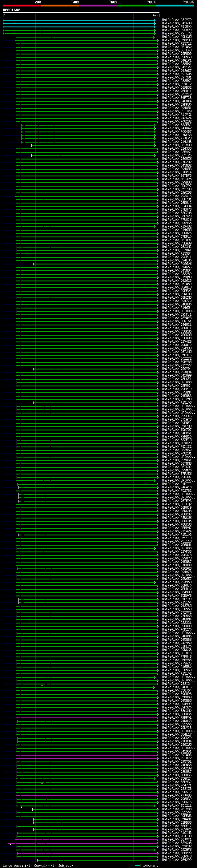Select label UniRef100_B9TSW1

coord(177,77)
